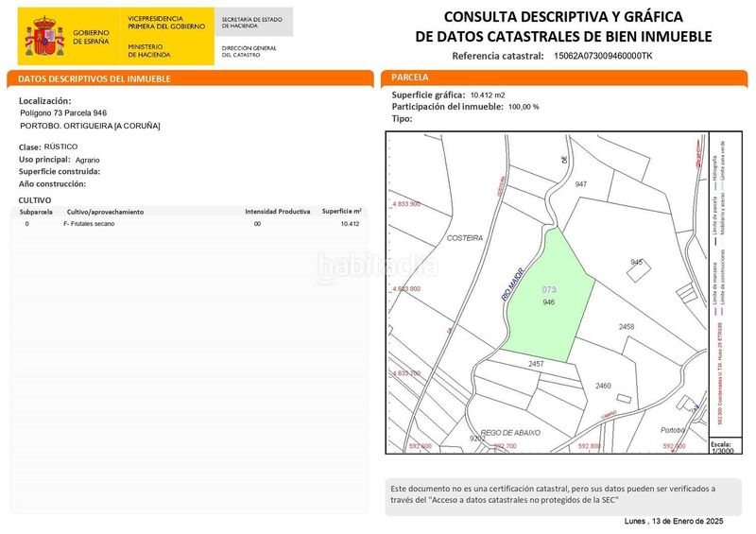
Task: Select 'Polígono 73 Parcela 946' text
Action: click(63, 112)
